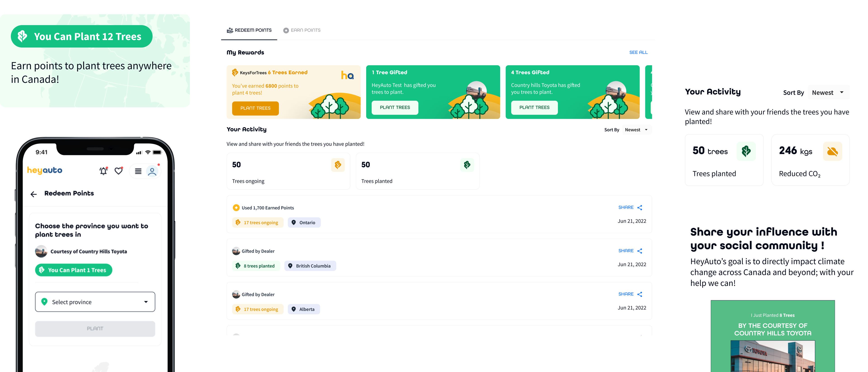Open the hamburger menu in phone header

(138, 171)
